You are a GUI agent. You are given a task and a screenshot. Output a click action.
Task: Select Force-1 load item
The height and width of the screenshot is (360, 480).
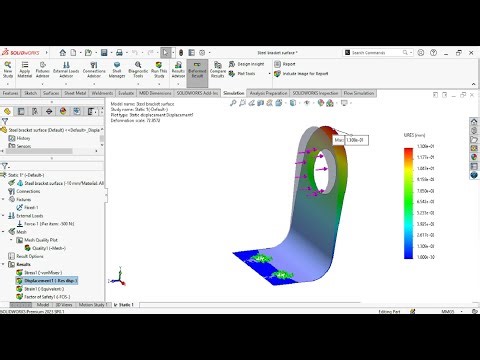tap(45, 224)
